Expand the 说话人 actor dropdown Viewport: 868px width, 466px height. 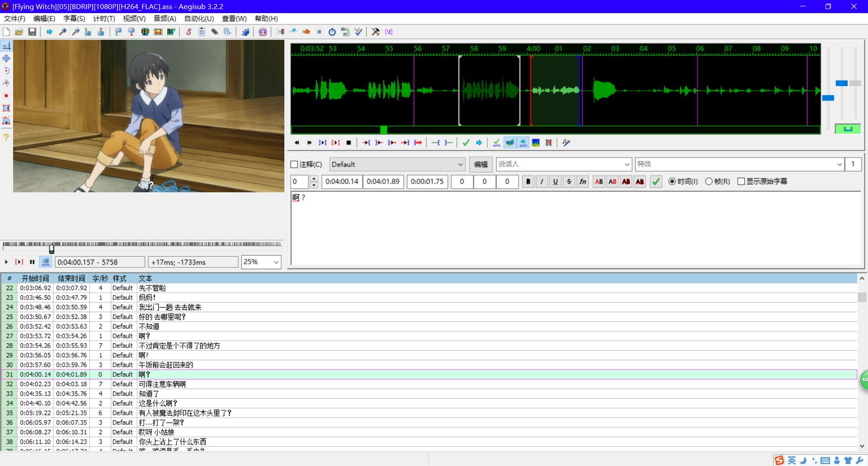[627, 164]
